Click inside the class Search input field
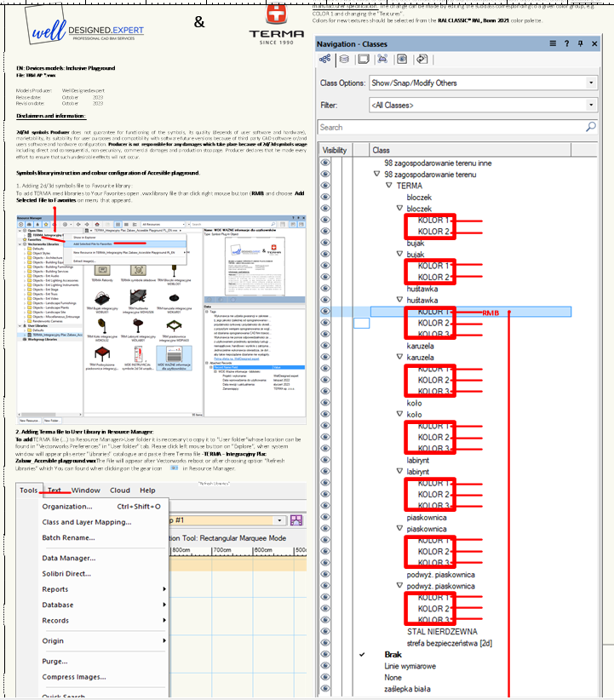The height and width of the screenshot is (700, 614). tap(450, 127)
